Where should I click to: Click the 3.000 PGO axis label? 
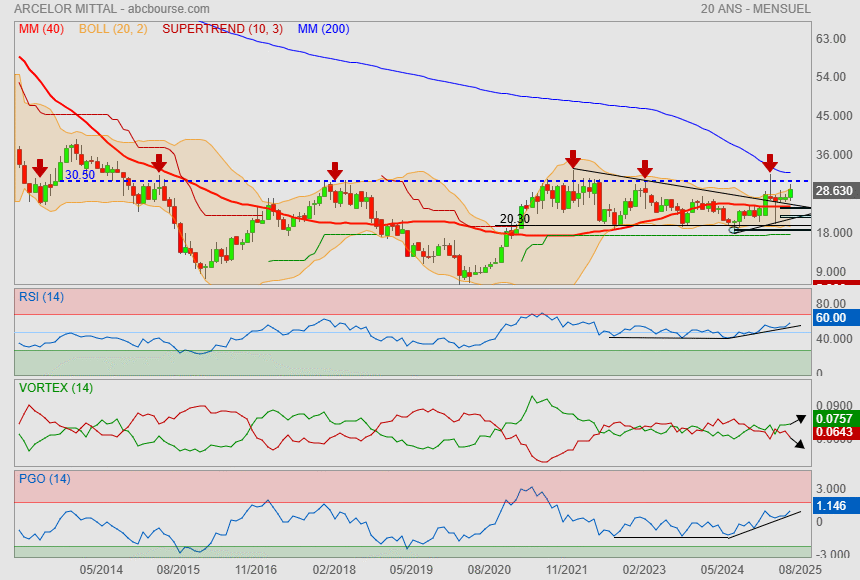tap(831, 489)
